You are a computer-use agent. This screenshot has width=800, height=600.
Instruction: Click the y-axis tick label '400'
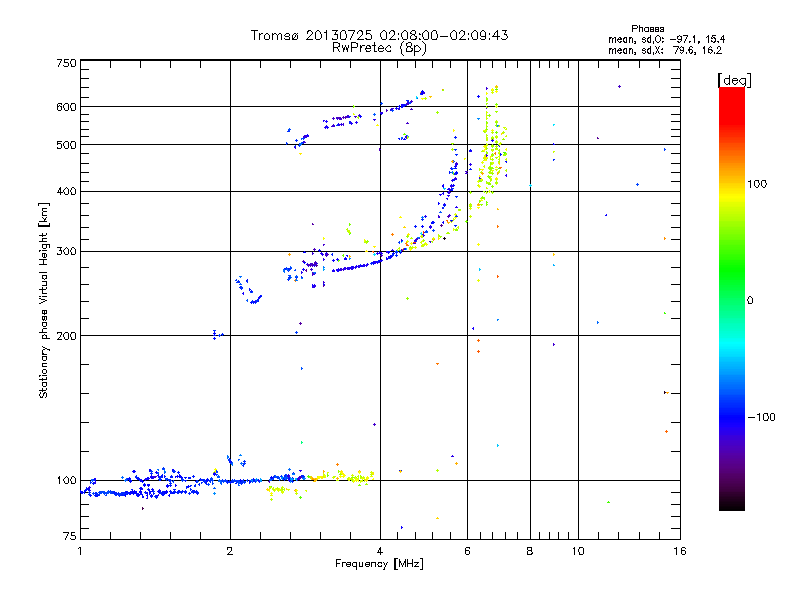[67, 192]
